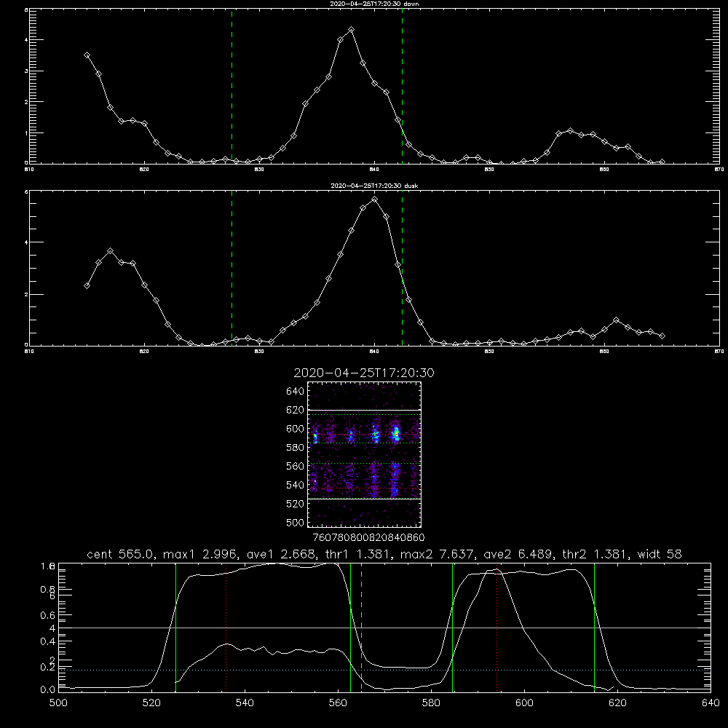Select the 'ave2 6.489' value in stats line

tap(519, 554)
